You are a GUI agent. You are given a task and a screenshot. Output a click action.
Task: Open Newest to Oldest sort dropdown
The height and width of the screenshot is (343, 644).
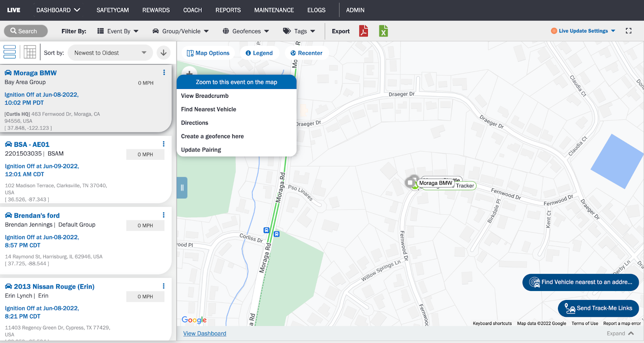[110, 53]
